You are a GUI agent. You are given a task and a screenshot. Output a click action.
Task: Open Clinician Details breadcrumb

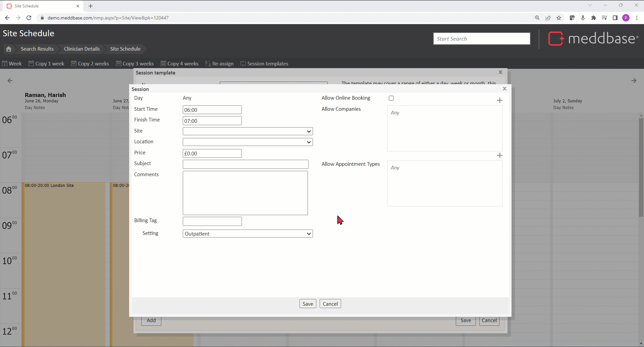point(82,49)
